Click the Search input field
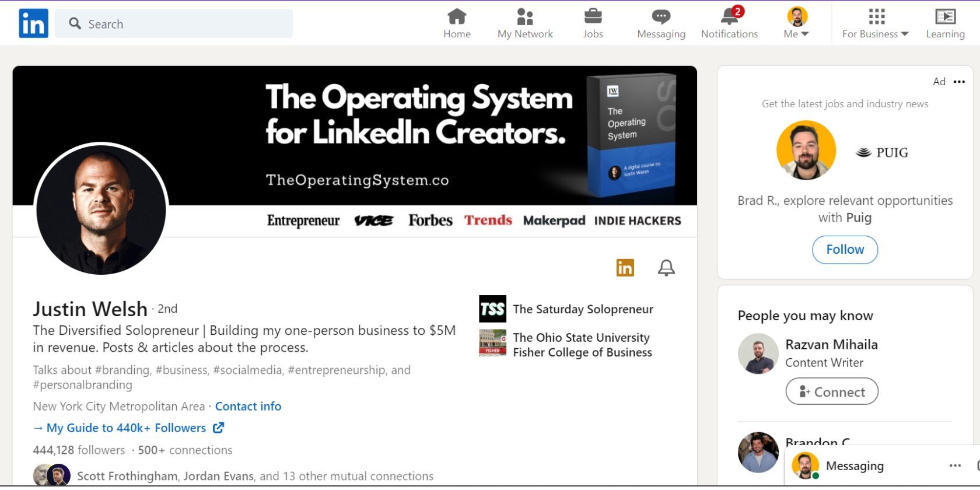 click(x=174, y=24)
